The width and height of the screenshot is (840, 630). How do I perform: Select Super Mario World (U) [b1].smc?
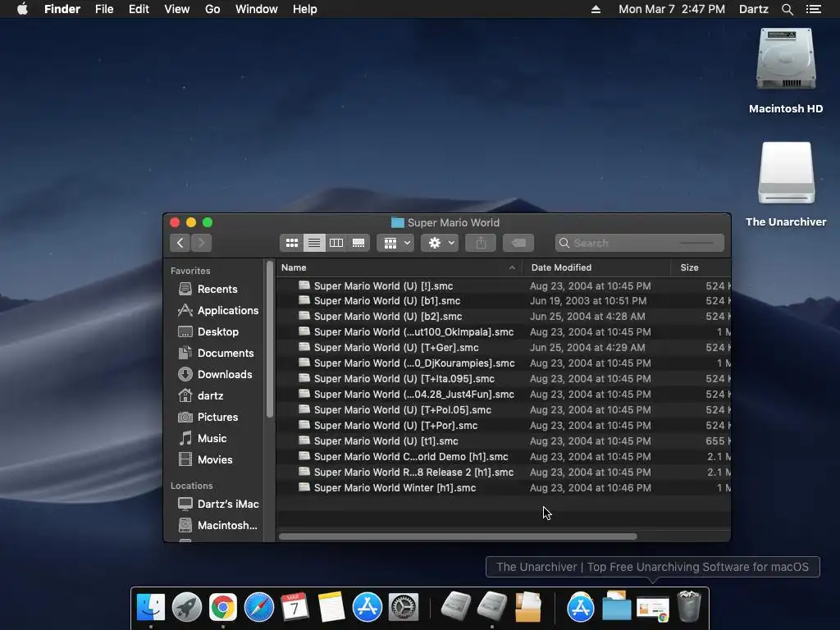[504, 301]
